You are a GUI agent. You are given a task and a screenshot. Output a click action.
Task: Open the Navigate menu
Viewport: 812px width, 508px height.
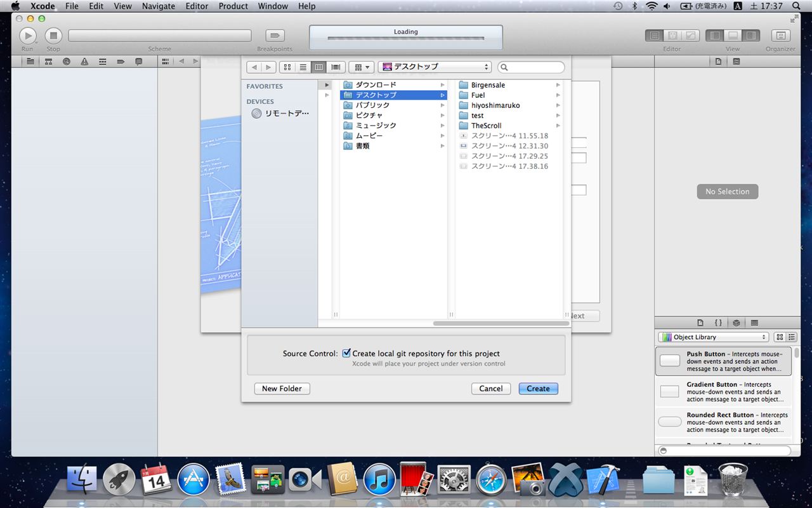[158, 6]
